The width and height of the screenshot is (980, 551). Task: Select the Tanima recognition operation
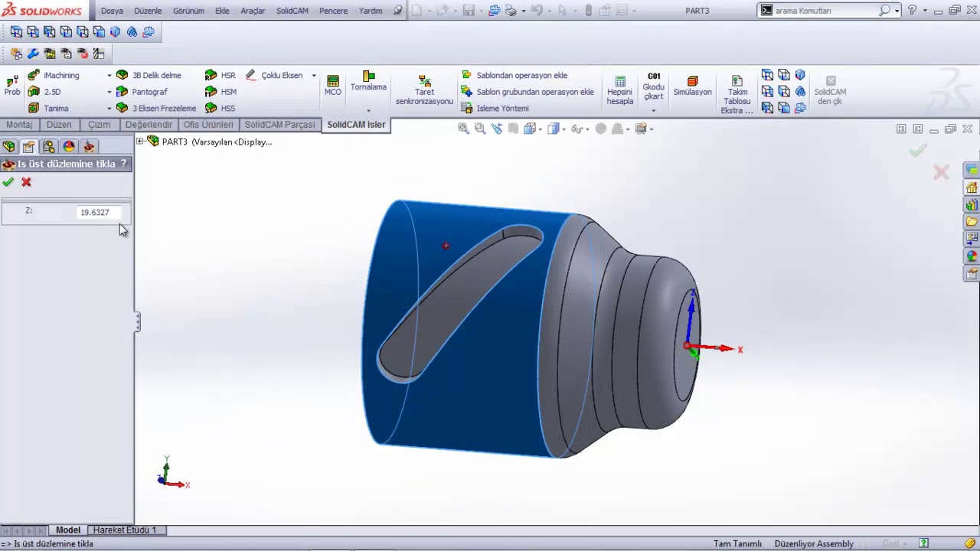(48, 108)
